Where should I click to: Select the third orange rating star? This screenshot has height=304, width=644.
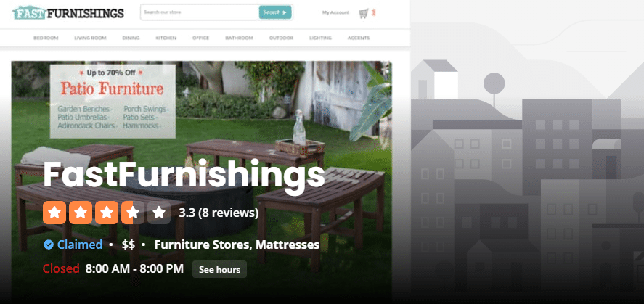coord(107,213)
